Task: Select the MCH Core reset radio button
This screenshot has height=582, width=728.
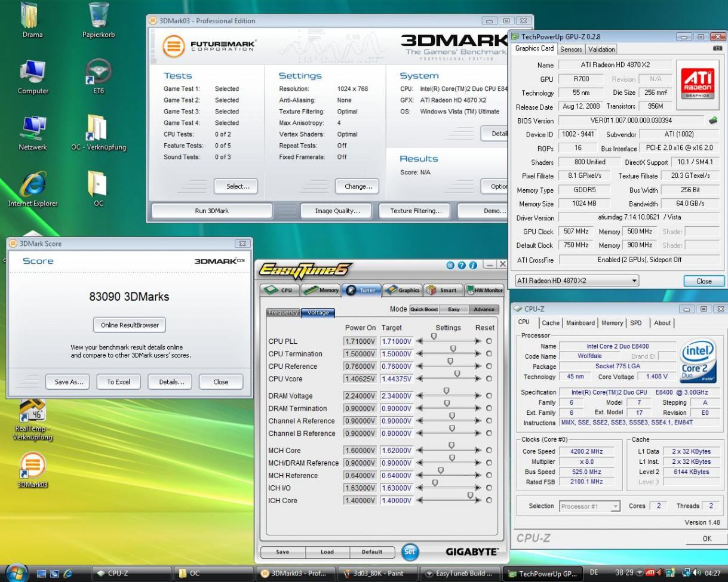Action: point(490,450)
